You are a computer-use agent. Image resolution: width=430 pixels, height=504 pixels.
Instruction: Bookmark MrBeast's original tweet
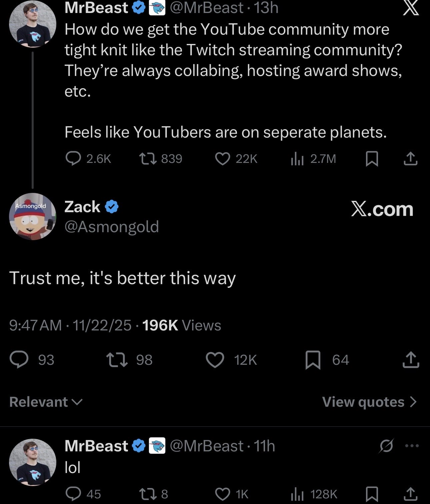click(x=372, y=159)
